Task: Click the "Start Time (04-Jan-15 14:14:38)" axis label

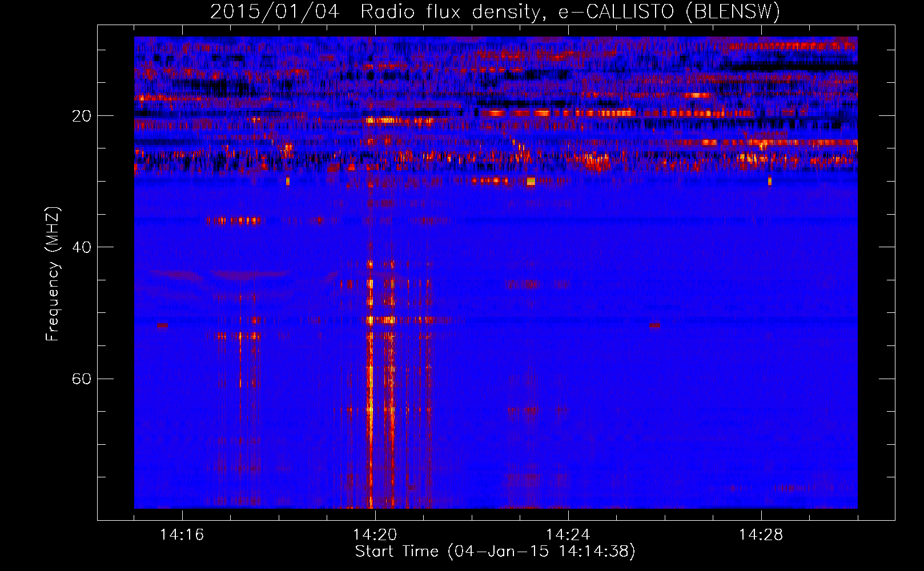Action: click(495, 552)
